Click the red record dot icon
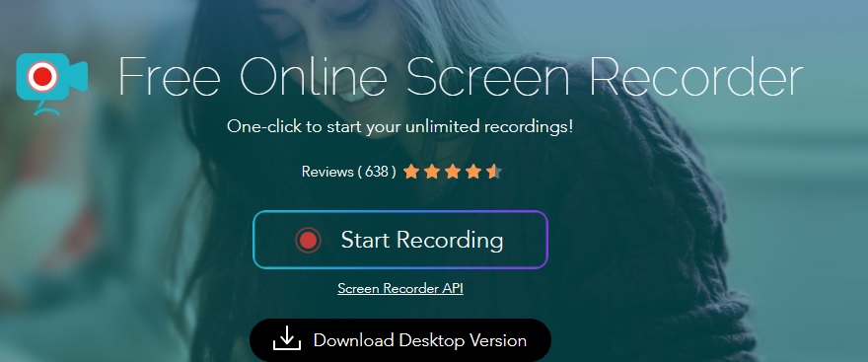This screenshot has height=362, width=868. click(309, 241)
